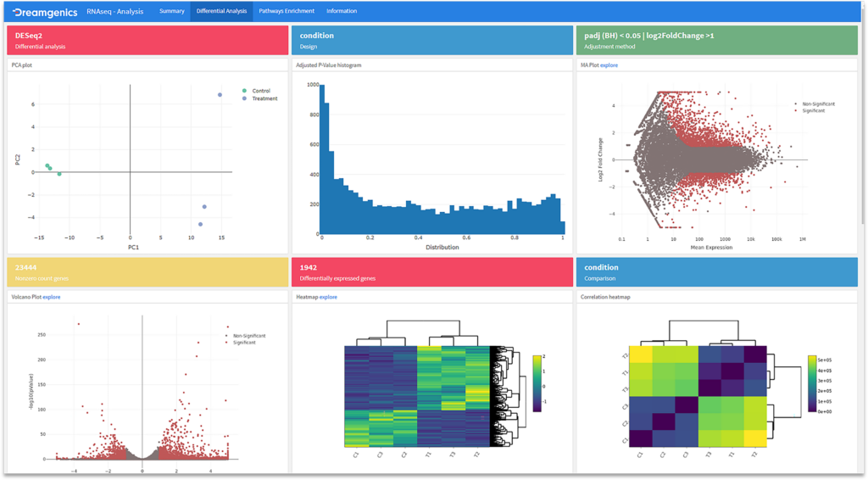868x480 pixels.
Task: Click the PC1 axis label
Action: coord(133,248)
